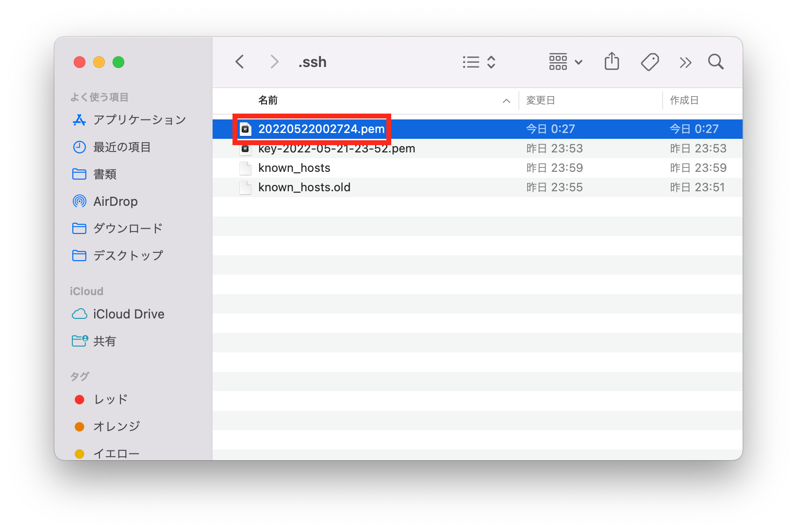Open the grouping dropdown in the toolbar
The height and width of the screenshot is (532, 797).
[x=565, y=62]
